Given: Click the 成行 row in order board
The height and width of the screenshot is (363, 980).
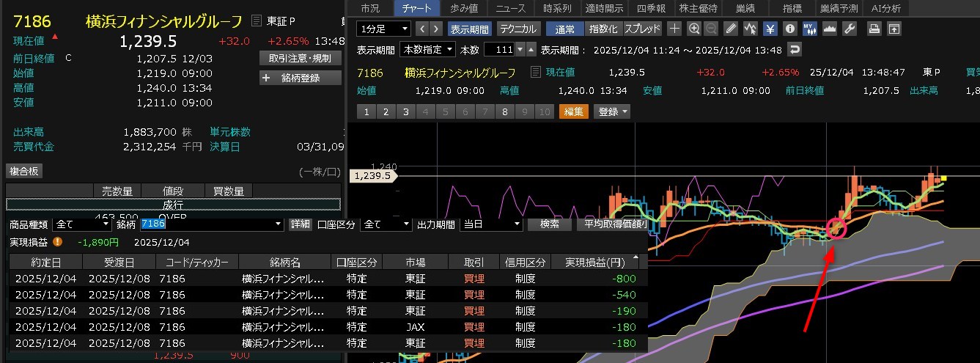Looking at the screenshot, I should point(173,205).
